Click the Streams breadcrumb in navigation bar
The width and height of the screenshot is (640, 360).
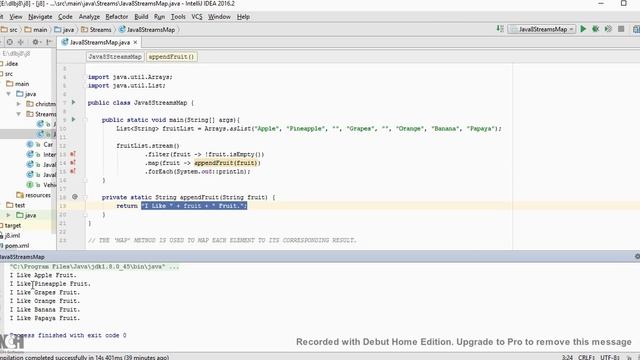tap(96, 29)
